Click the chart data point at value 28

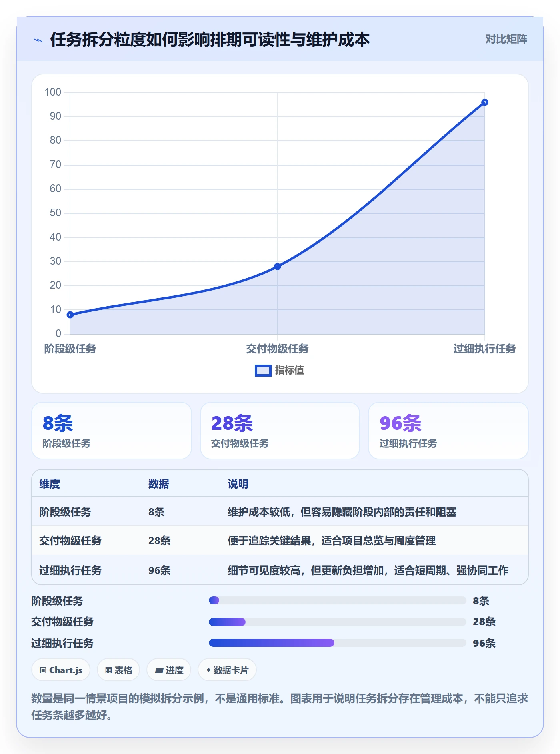point(277,267)
